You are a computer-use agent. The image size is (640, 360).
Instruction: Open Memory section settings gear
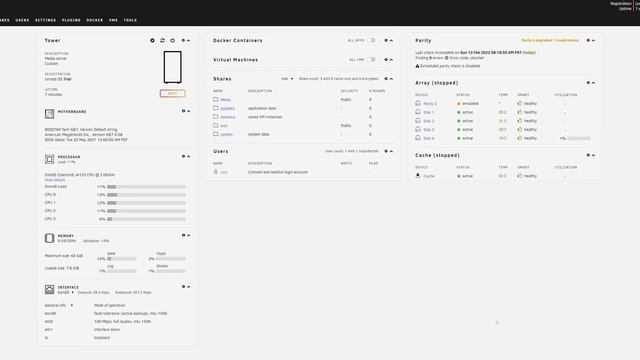pyautogui.click(x=183, y=235)
